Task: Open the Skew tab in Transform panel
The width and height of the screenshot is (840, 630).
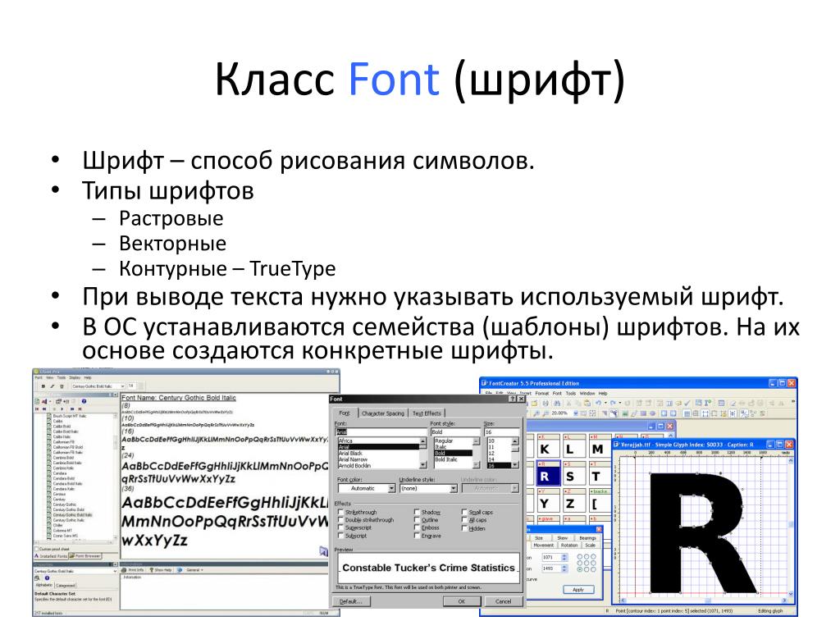Action: pos(563,538)
